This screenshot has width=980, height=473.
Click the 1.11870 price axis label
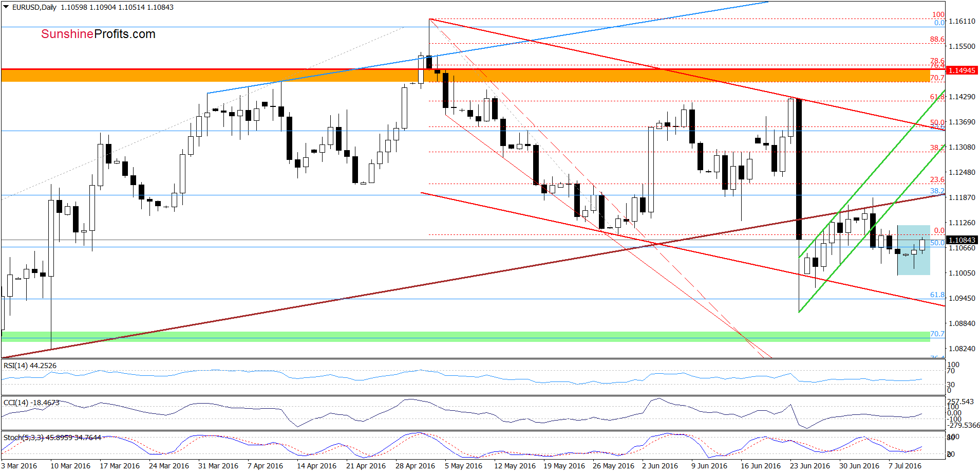962,197
